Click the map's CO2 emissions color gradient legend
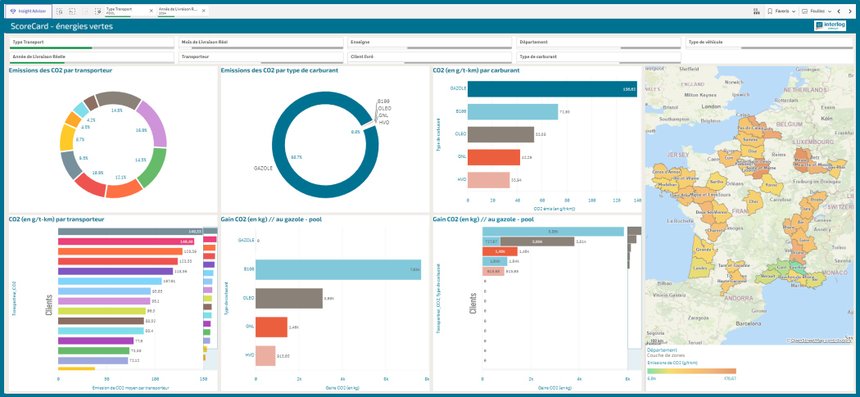The image size is (860, 397). pos(691,371)
